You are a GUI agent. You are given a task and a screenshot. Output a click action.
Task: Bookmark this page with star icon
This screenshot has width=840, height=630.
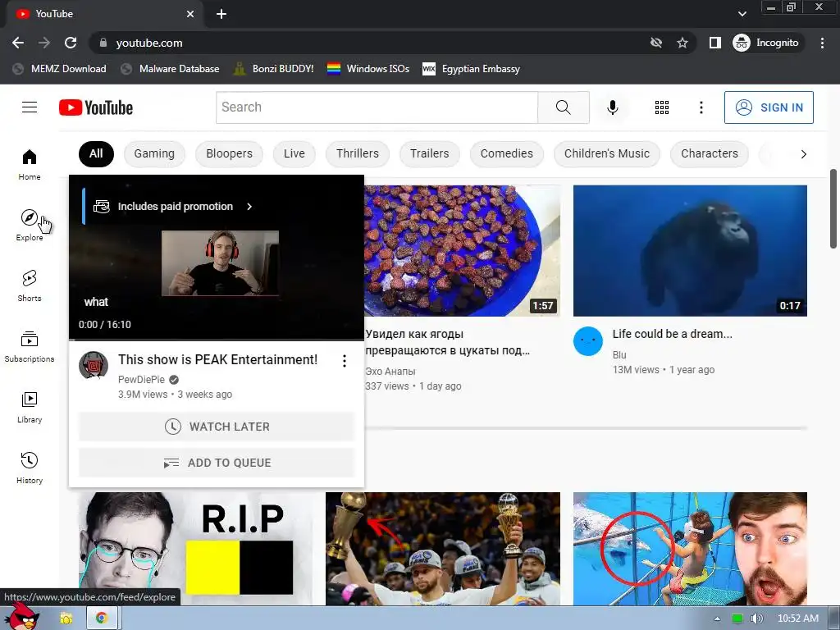pyautogui.click(x=682, y=43)
